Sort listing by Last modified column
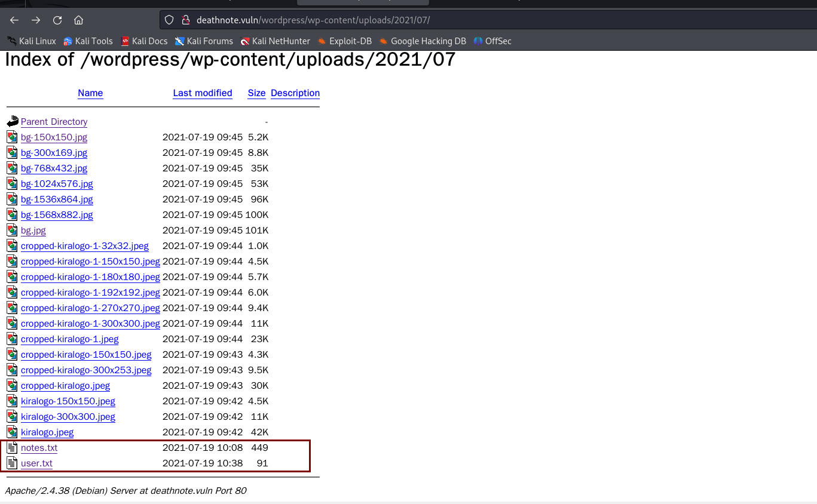The image size is (817, 504). 203,93
